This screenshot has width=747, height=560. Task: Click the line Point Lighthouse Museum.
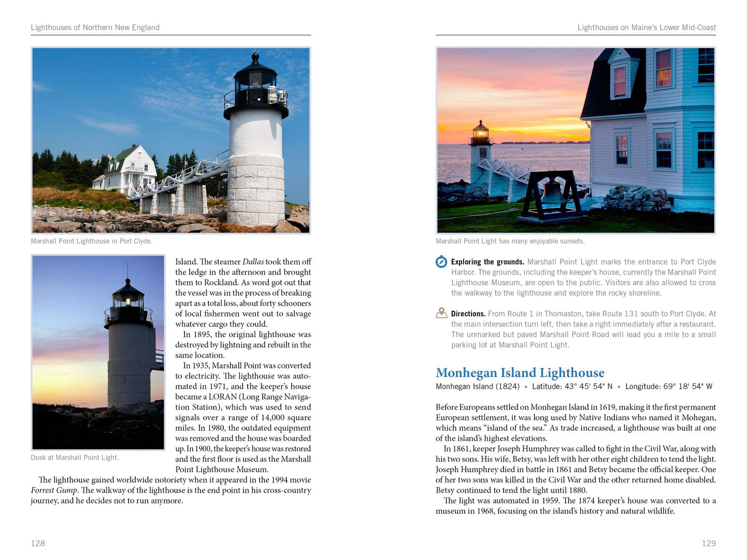(222, 470)
